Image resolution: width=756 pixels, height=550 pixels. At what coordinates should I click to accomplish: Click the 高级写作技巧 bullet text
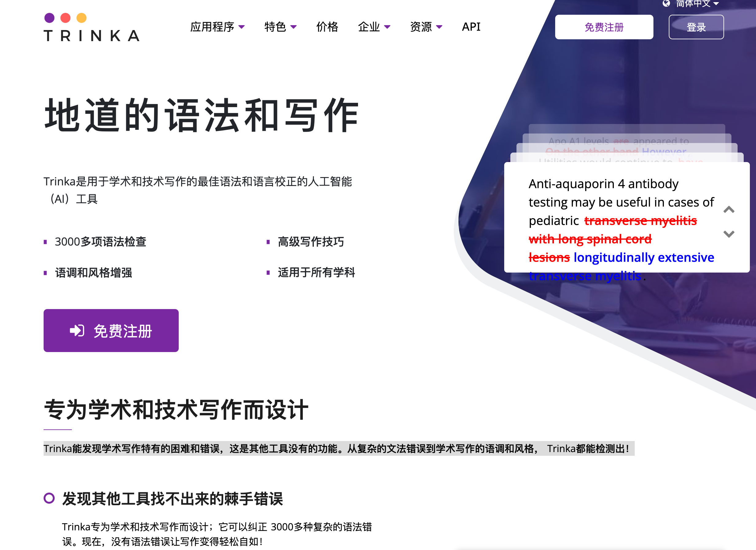pyautogui.click(x=311, y=242)
